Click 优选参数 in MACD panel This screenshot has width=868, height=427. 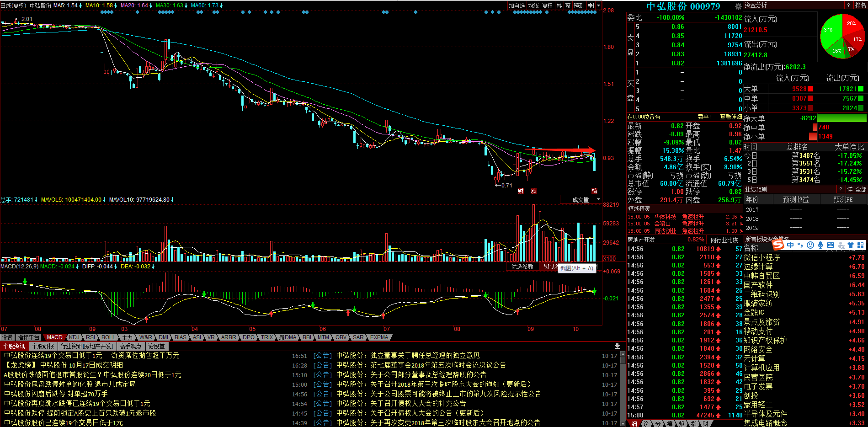(x=522, y=267)
